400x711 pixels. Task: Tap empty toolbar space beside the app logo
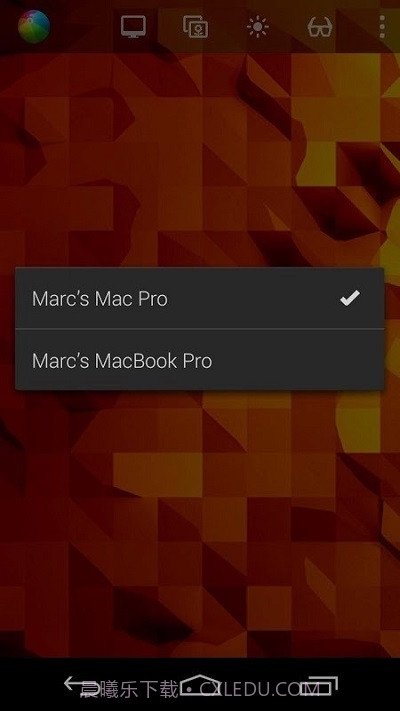[84, 27]
